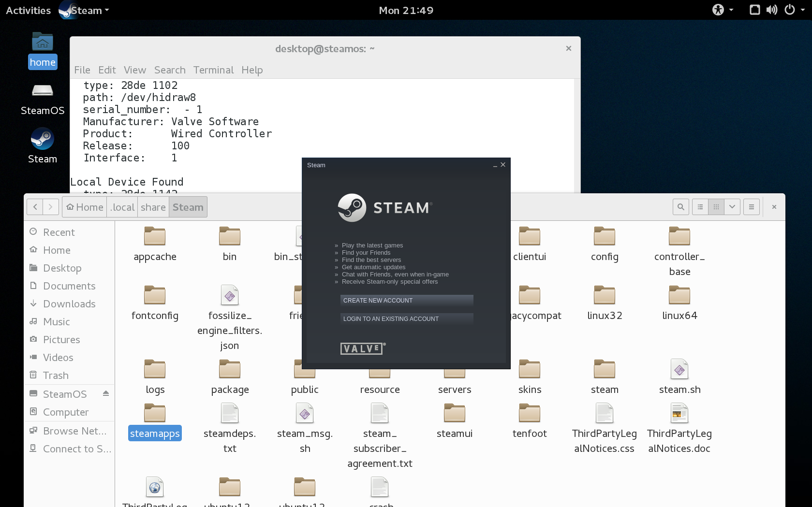Open the bin folder icon
812x507 pixels.
[x=230, y=236]
